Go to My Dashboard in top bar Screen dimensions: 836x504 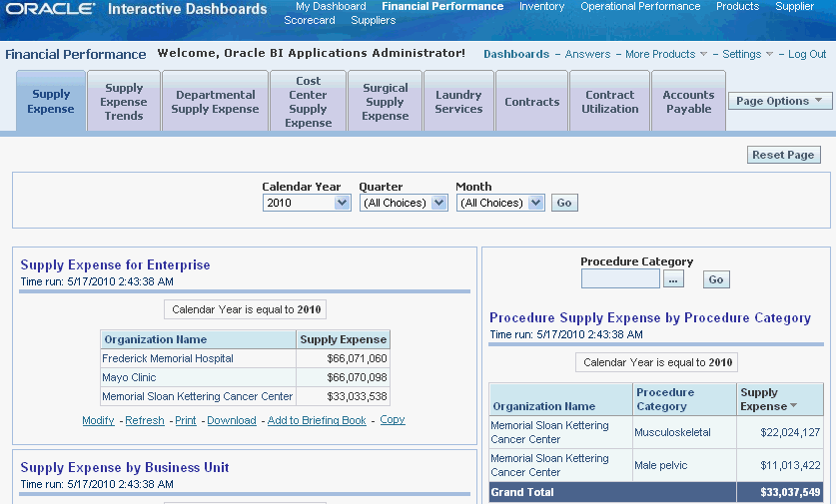tap(331, 6)
